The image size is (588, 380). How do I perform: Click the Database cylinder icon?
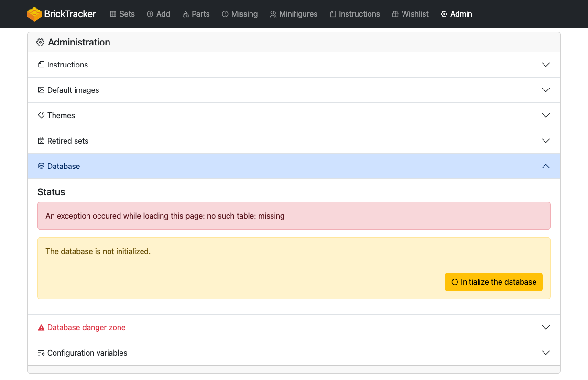pos(41,166)
